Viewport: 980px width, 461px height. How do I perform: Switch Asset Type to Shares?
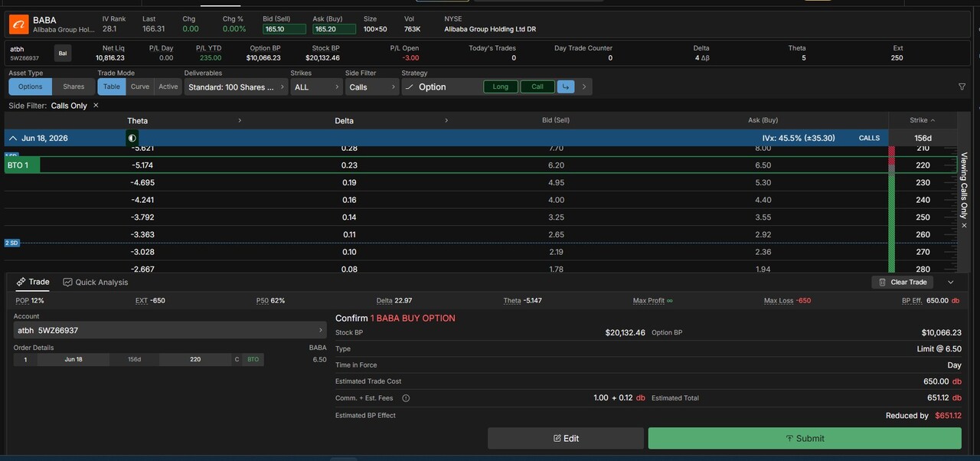tap(73, 87)
